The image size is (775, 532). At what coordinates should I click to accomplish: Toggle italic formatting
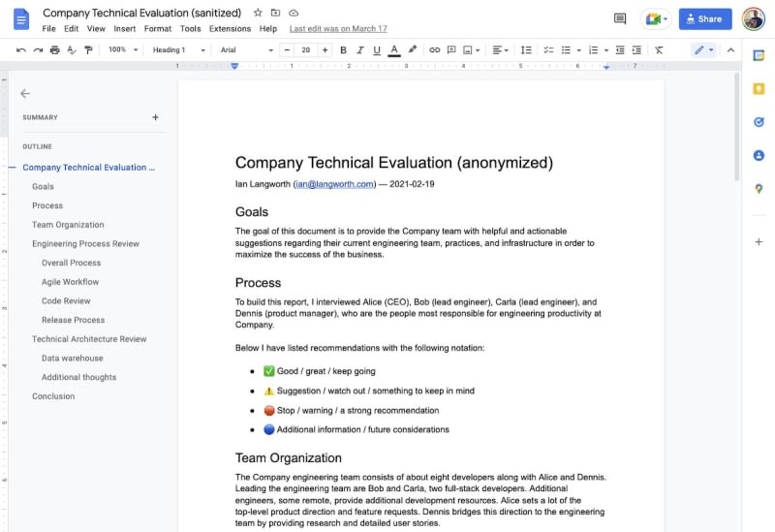point(360,50)
